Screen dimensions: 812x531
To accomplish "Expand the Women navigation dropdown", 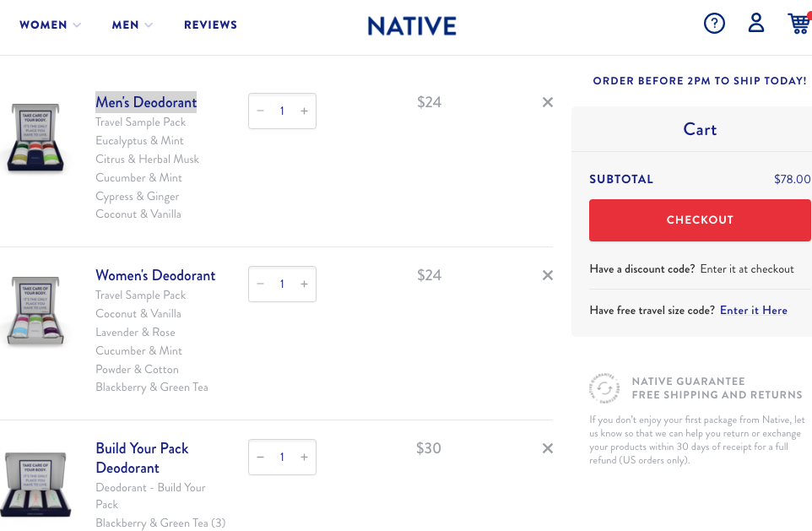I will (50, 25).
